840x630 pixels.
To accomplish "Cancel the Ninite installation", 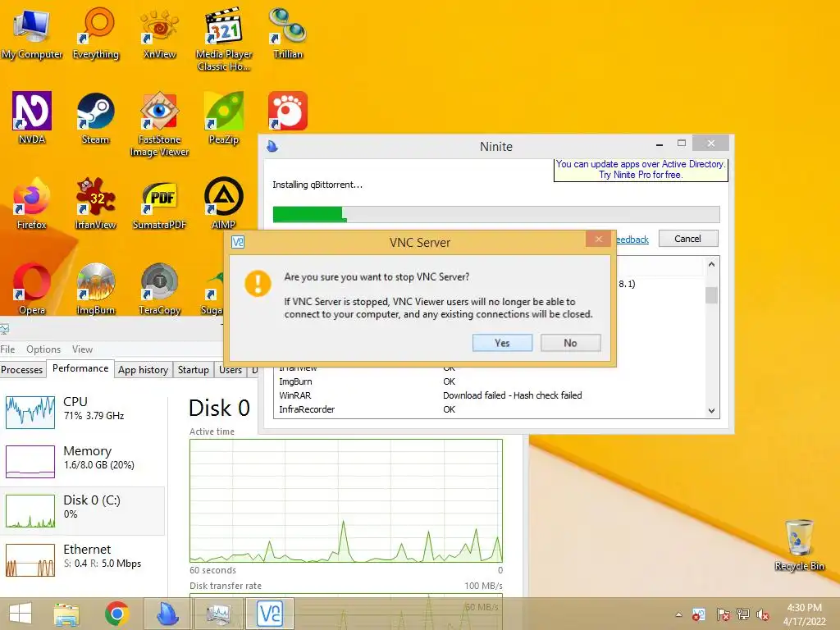I will point(688,239).
